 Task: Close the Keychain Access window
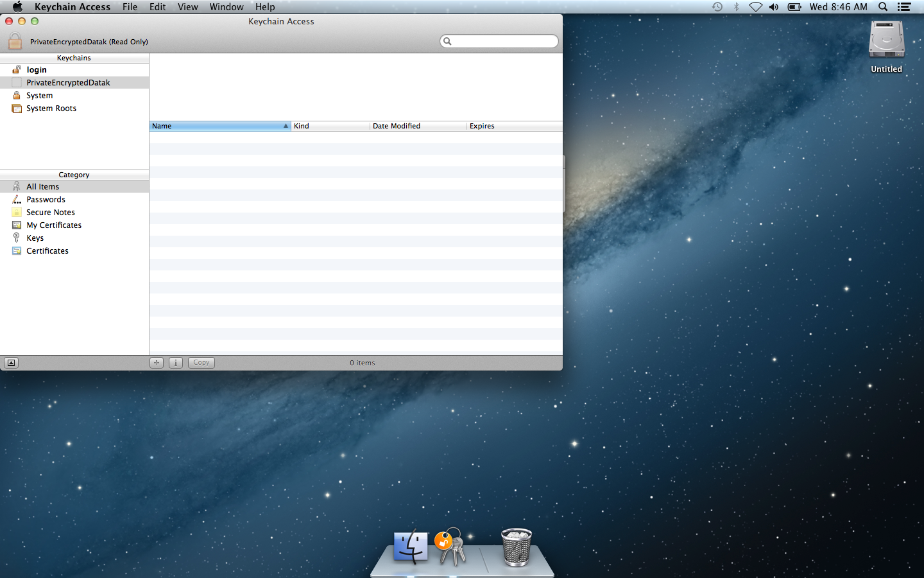(x=9, y=21)
